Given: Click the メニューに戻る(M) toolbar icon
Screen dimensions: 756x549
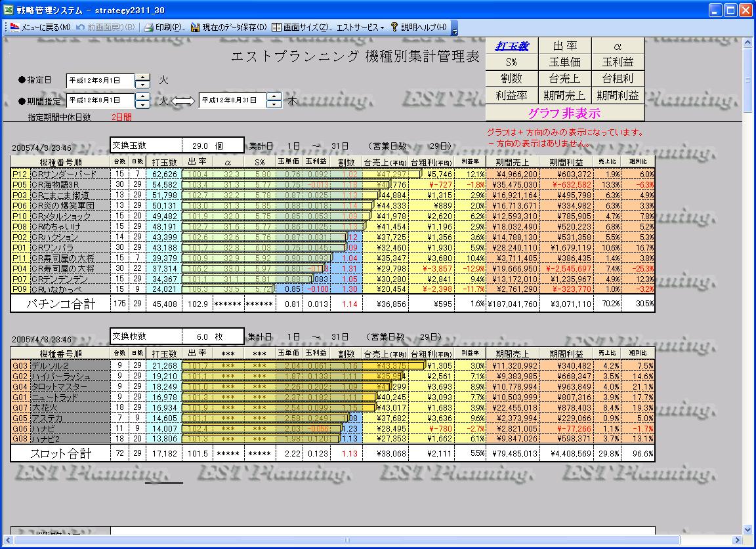Looking at the screenshot, I should (x=15, y=28).
